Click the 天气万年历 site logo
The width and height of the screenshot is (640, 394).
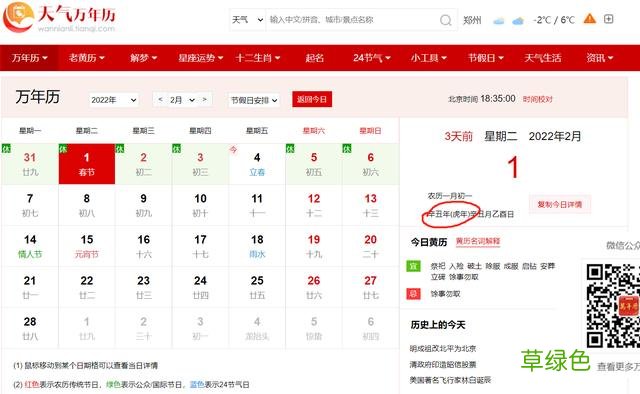(60, 17)
